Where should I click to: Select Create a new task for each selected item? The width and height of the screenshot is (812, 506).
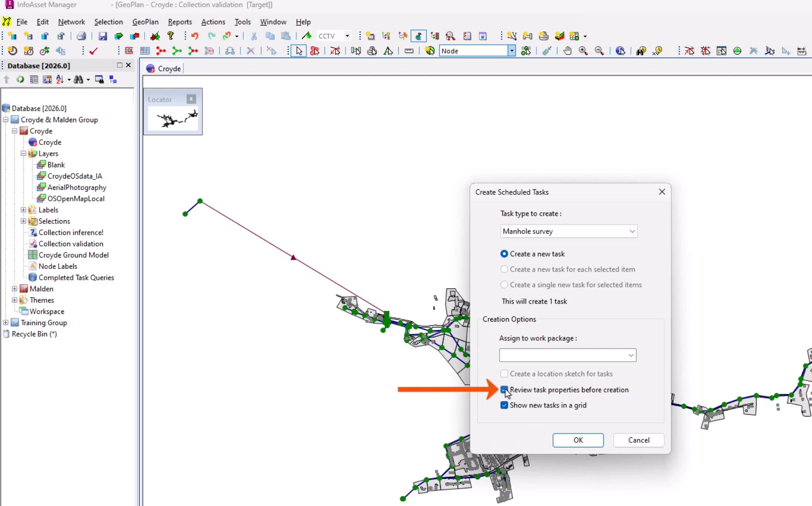coord(504,269)
